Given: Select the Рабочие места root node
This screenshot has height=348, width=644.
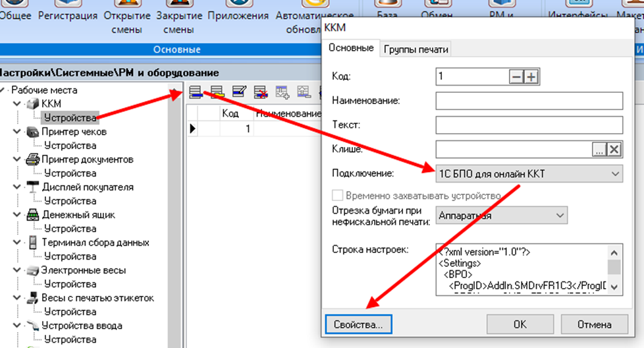Looking at the screenshot, I should click(44, 90).
